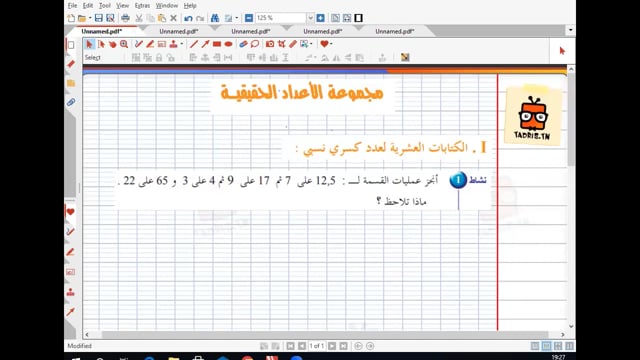
Task: Open the Edit menu
Action: click(88, 5)
